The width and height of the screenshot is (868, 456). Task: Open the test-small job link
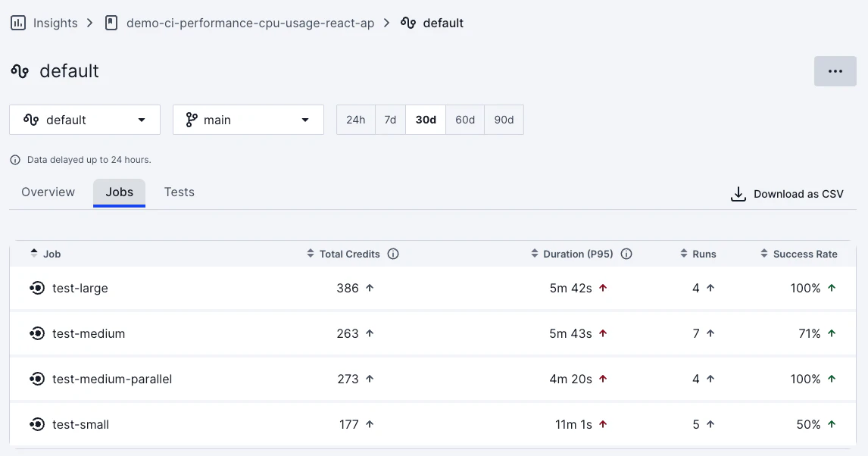80,424
